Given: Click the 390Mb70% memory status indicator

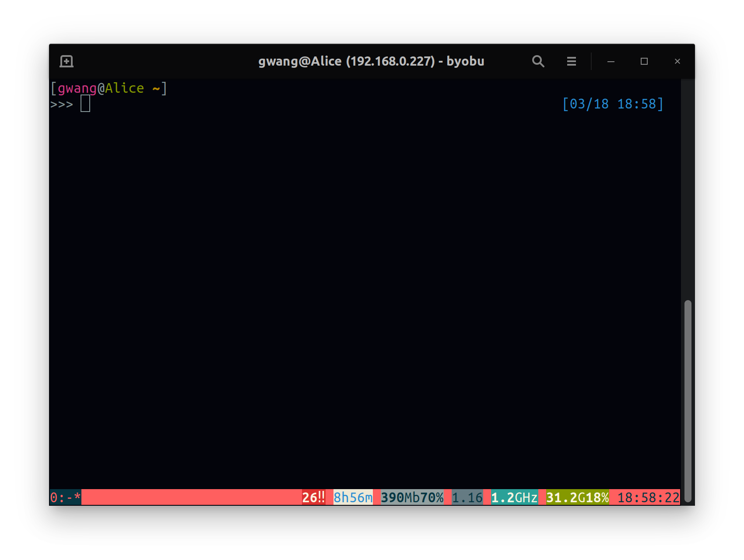Looking at the screenshot, I should 412,497.
